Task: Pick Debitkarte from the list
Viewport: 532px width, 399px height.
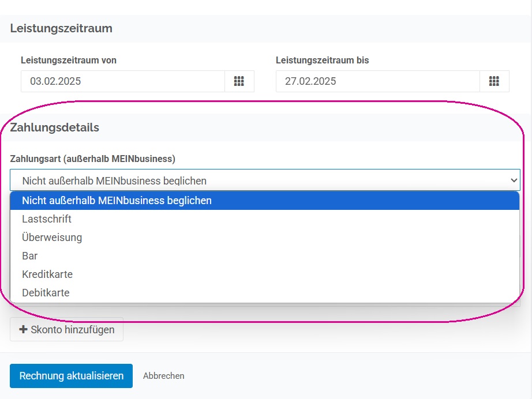Action: point(265,292)
